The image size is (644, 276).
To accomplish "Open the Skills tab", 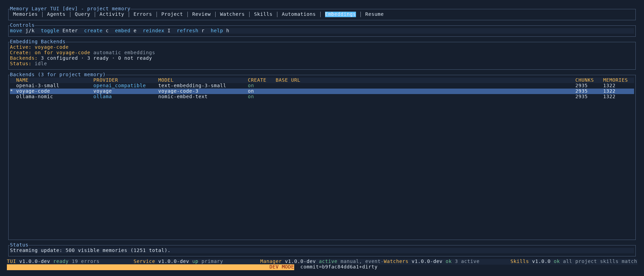I will pos(263,14).
